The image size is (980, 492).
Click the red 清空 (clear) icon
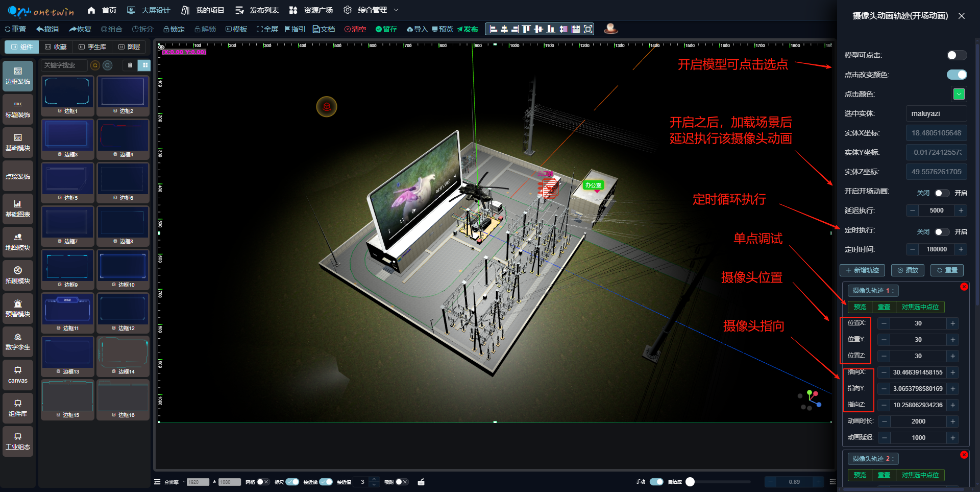(355, 29)
